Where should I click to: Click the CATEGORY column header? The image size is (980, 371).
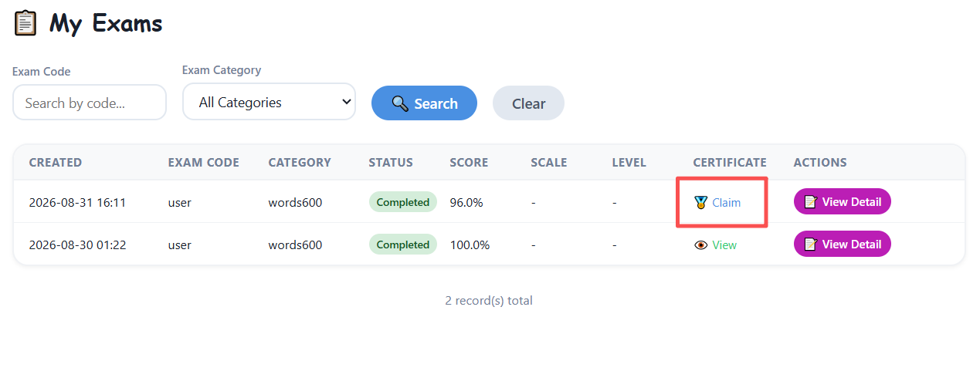pos(300,163)
